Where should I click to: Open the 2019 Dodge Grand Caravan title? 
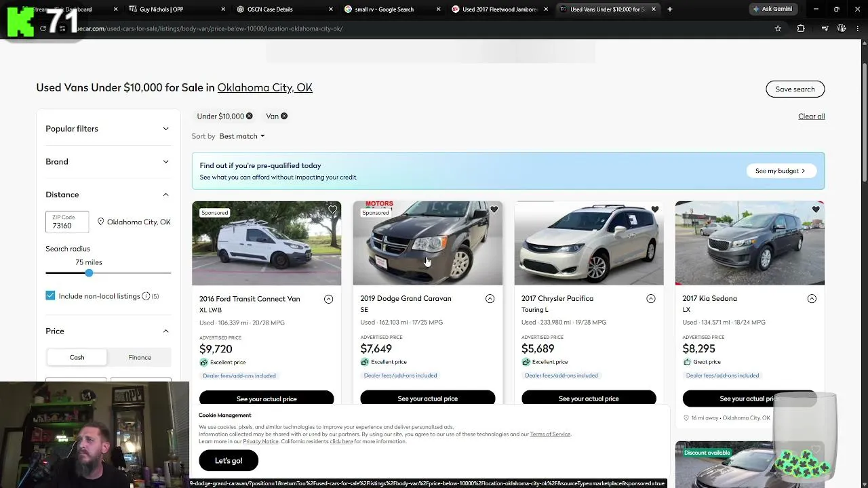(x=406, y=298)
